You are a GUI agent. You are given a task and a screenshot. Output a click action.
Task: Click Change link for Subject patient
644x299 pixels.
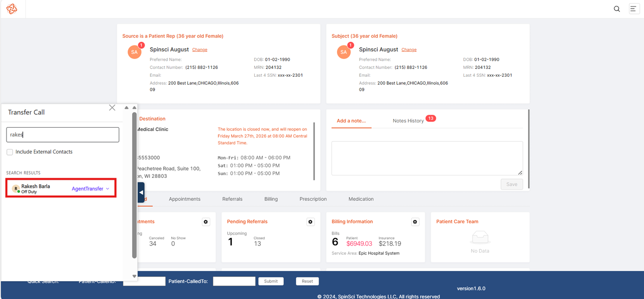pyautogui.click(x=409, y=50)
